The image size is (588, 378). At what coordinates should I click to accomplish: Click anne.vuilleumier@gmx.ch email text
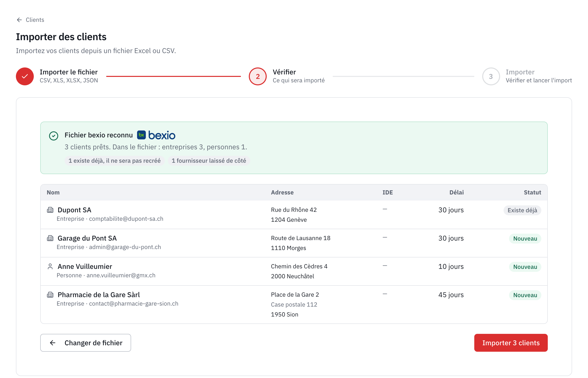[121, 275]
